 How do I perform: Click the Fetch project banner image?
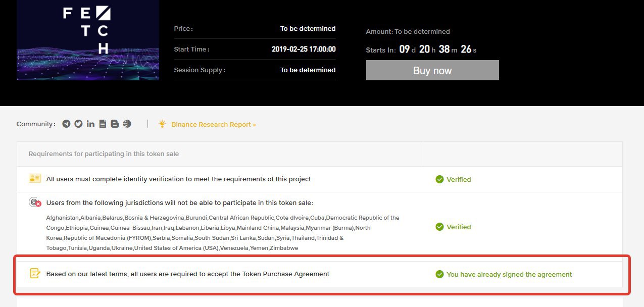88,40
